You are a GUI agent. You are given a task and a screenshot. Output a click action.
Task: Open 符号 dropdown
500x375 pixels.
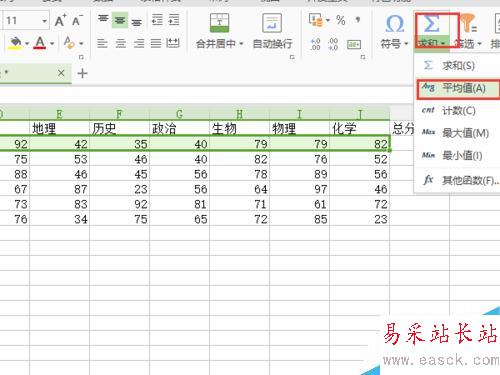(x=406, y=44)
